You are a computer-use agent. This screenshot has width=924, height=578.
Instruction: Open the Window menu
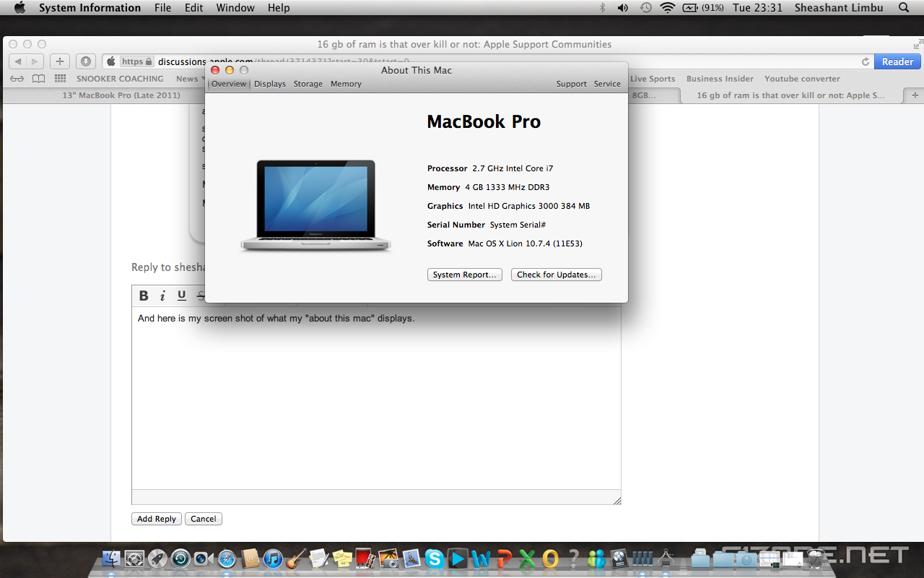tap(235, 8)
